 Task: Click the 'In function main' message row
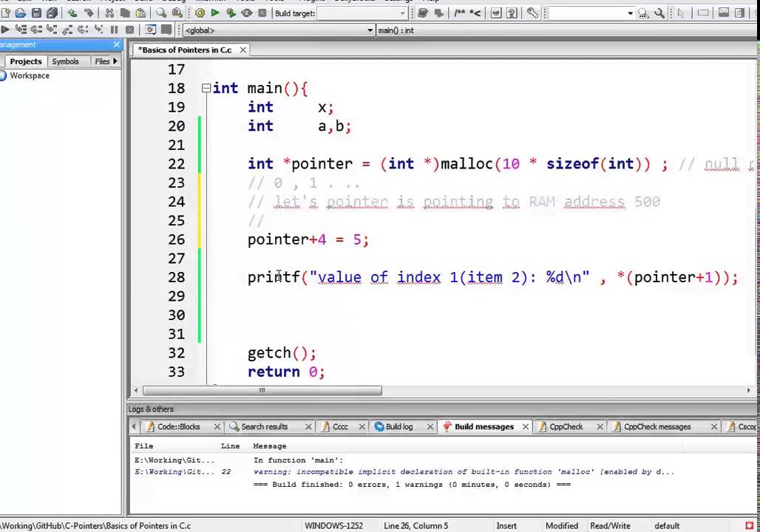(x=298, y=460)
